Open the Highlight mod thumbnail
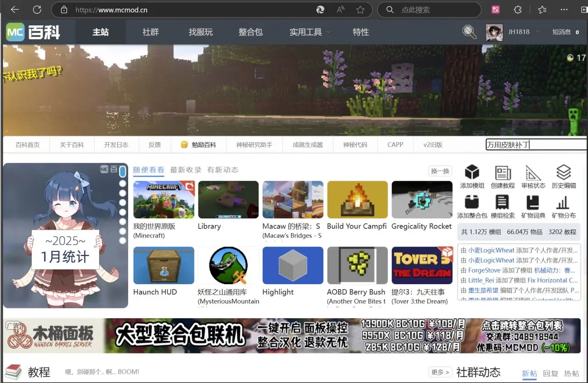The image size is (588, 383). [x=293, y=266]
